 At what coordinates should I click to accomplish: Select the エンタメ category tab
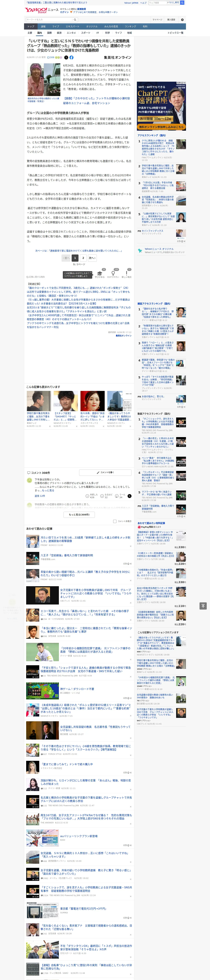click(71, 33)
